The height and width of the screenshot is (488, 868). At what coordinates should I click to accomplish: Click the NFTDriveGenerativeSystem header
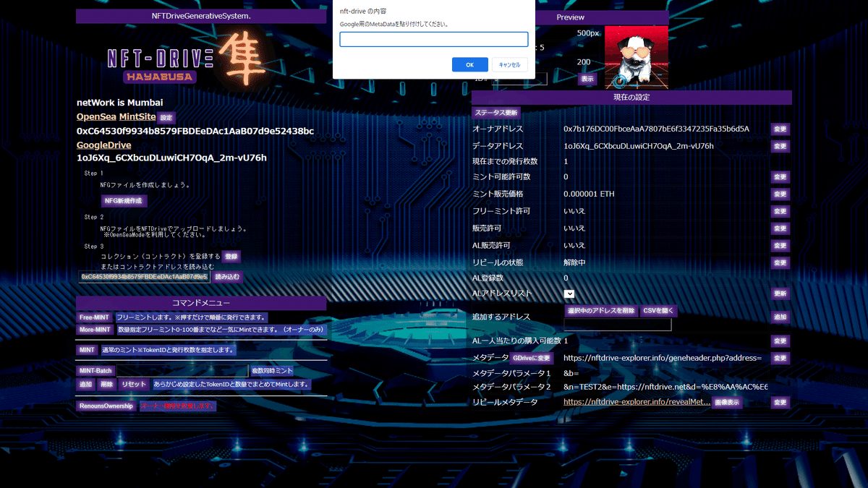(x=201, y=16)
